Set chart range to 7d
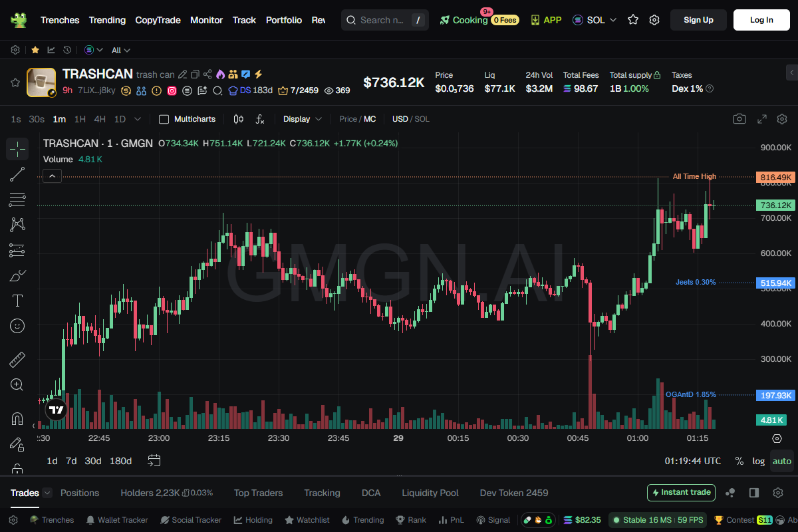 (x=70, y=461)
